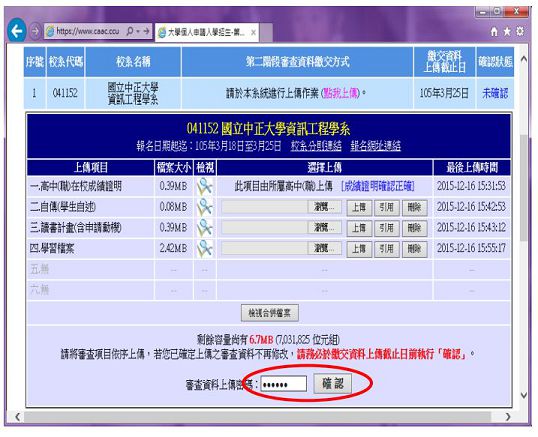View the 高中(職)在校成績證明 file icon
Screen dimensions: 538x437
(x=205, y=187)
